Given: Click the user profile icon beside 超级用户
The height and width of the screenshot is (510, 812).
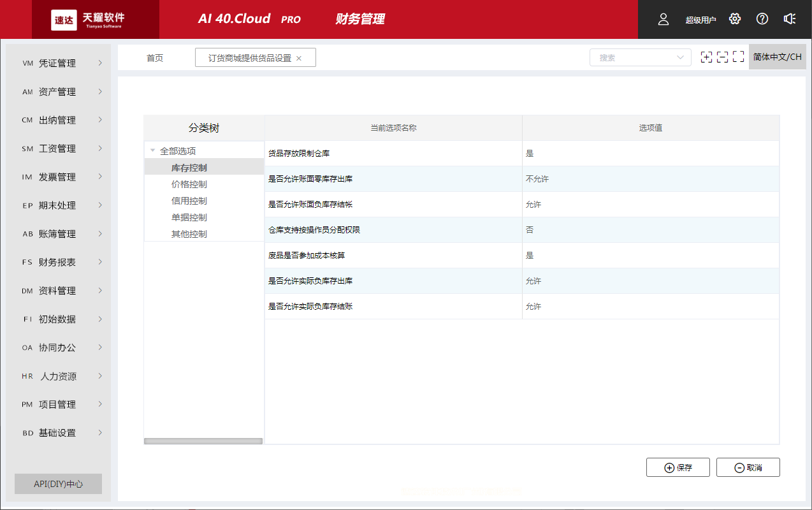Looking at the screenshot, I should (663, 19).
